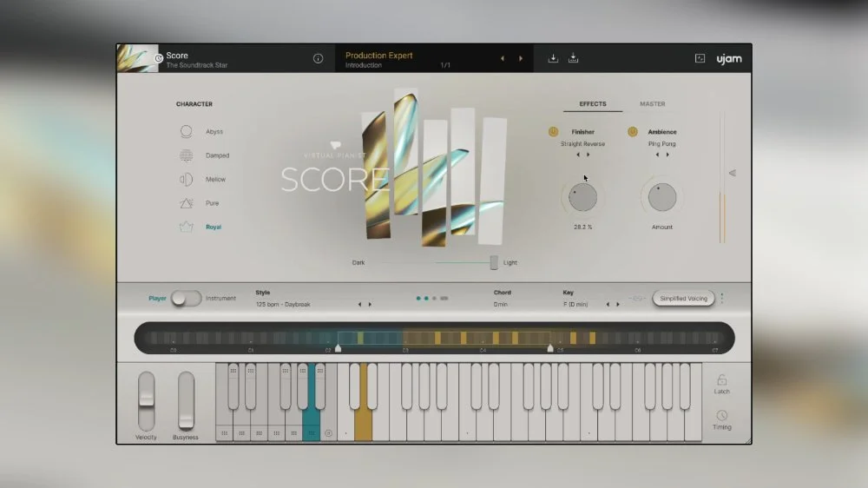This screenshot has width=868, height=488.
Task: Click the Dark/Light slider handle
Action: point(494,262)
